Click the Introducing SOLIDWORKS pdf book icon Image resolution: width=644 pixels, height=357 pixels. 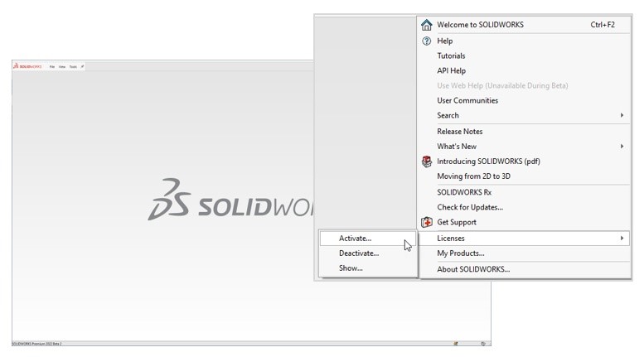click(427, 162)
